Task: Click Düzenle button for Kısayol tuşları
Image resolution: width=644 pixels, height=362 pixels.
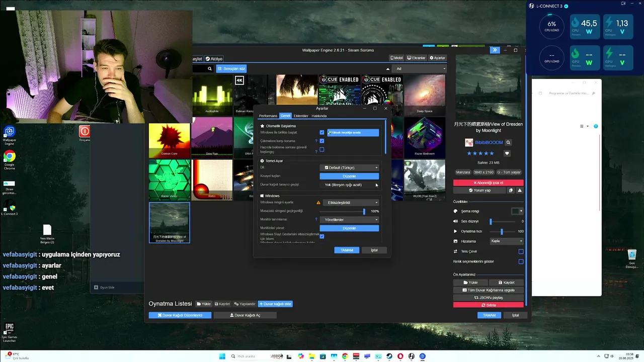Action: pos(349,176)
